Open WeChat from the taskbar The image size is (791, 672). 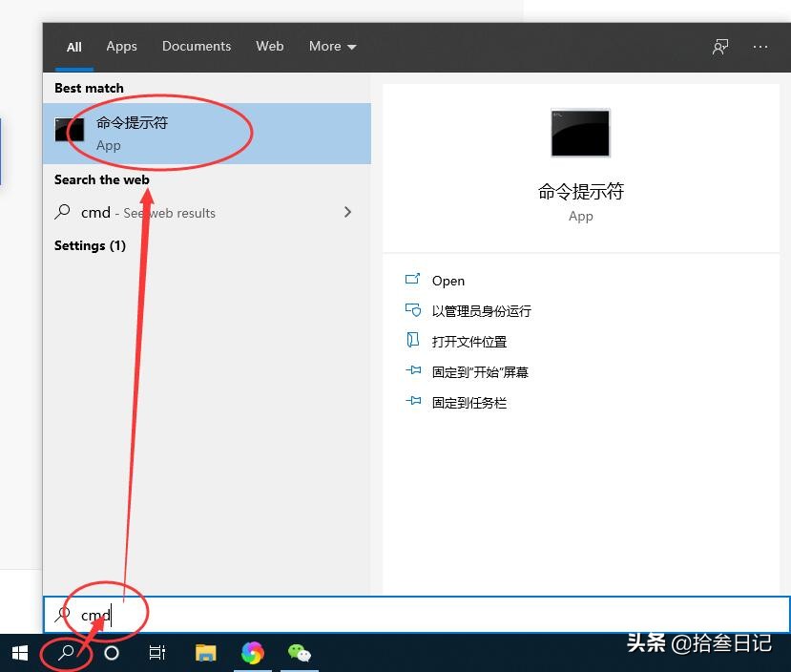click(300, 653)
